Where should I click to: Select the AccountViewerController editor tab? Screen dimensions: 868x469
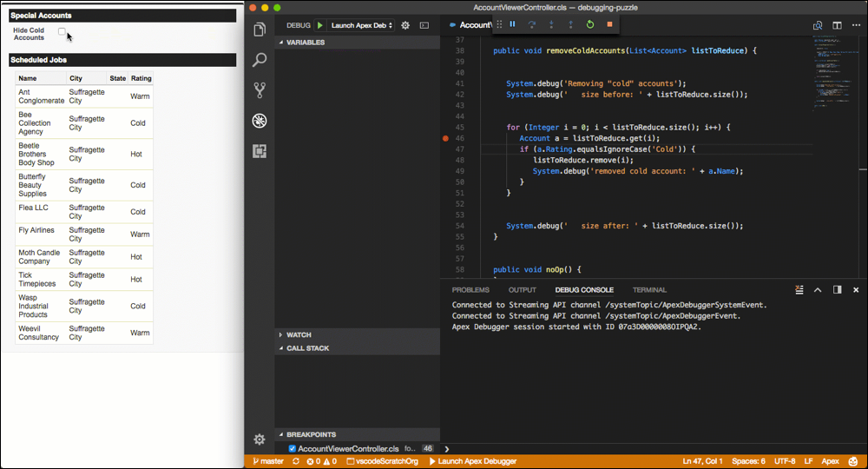470,25
